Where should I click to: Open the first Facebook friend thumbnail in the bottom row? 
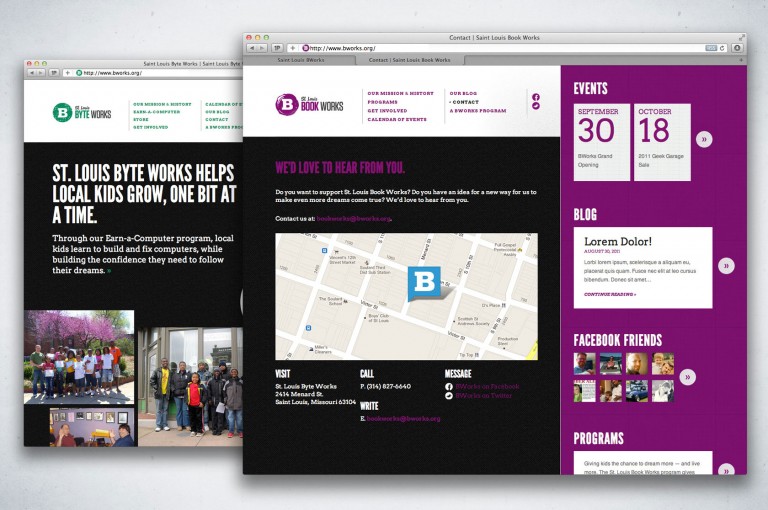[585, 391]
